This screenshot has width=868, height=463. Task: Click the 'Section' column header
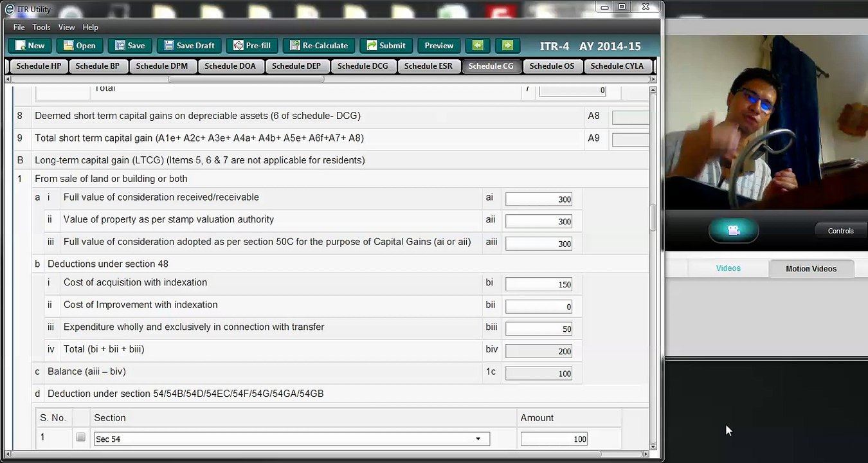click(x=110, y=418)
